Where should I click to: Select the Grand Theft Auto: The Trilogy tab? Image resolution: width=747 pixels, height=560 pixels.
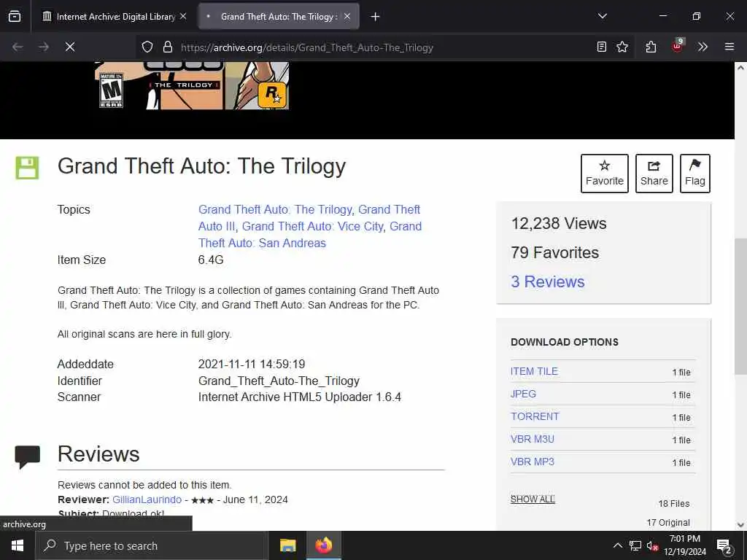[279, 16]
